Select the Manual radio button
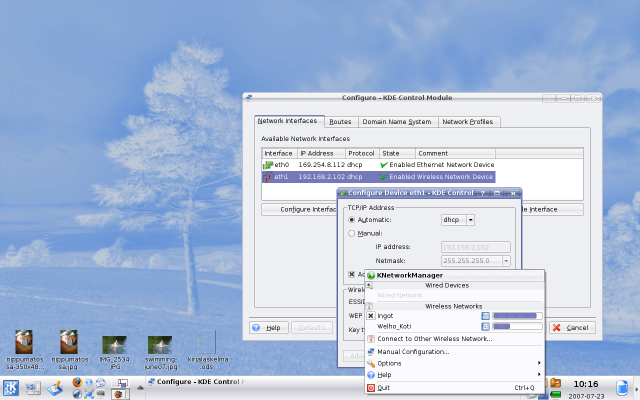The width and height of the screenshot is (640, 400). coord(351,233)
